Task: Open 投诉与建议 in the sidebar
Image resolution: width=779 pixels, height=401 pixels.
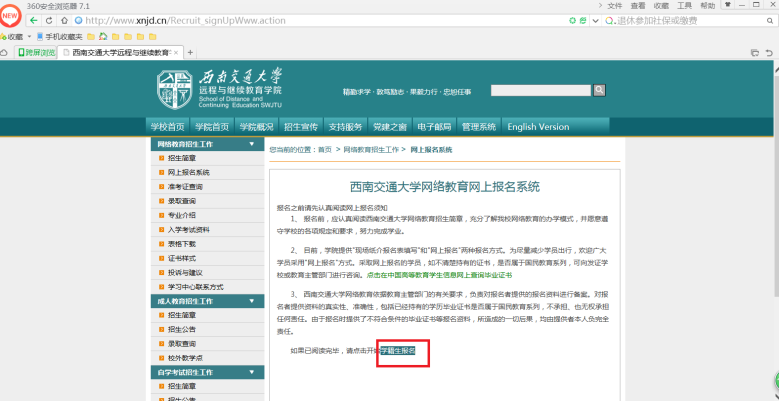Action: click(185, 273)
